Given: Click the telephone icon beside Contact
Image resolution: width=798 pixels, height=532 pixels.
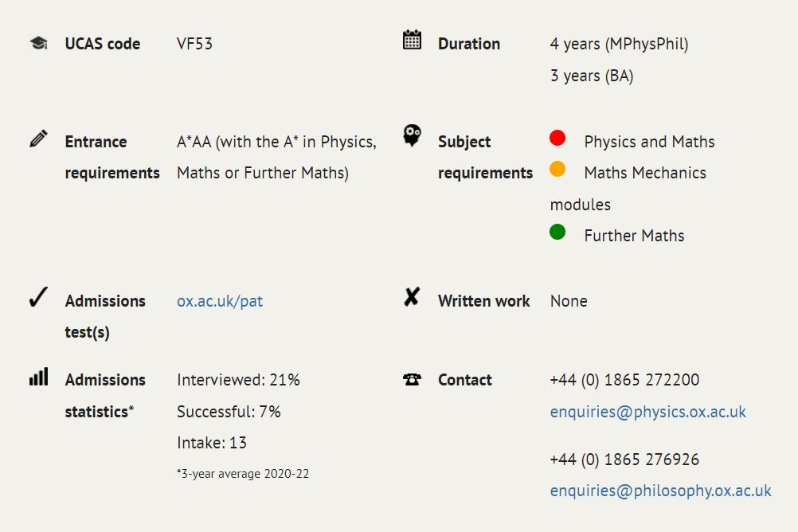Looking at the screenshot, I should point(412,379).
